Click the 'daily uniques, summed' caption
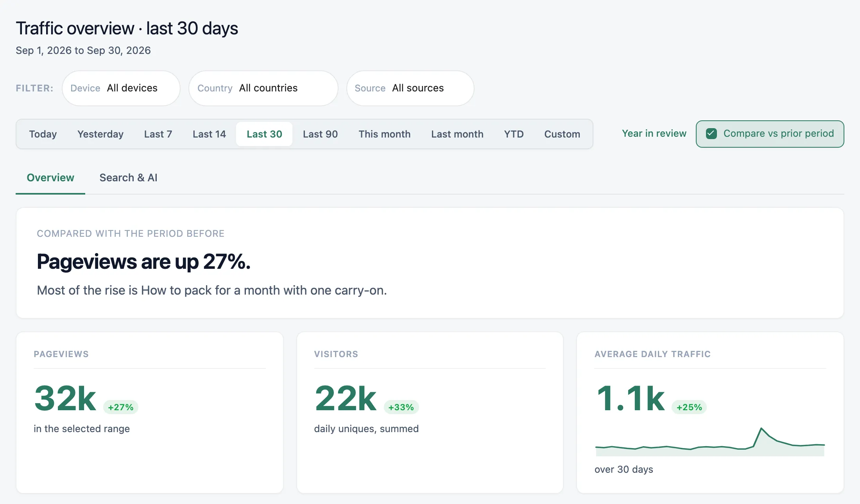 click(x=366, y=429)
